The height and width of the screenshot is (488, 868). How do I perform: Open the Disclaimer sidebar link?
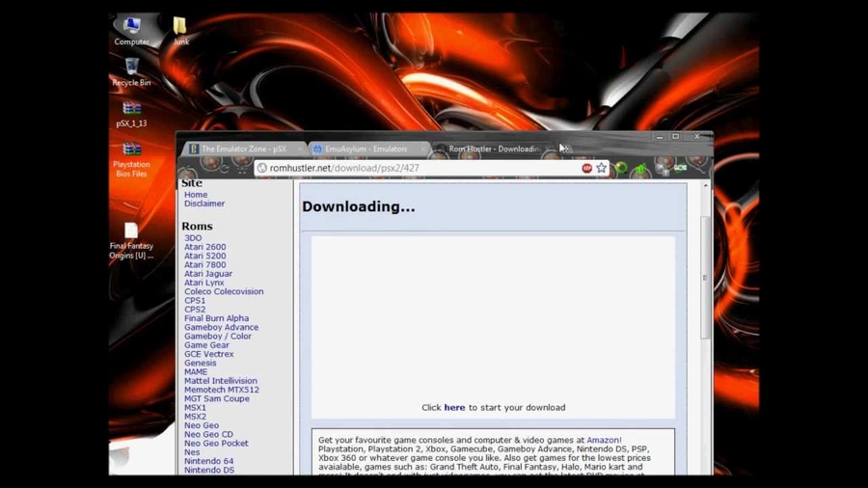pos(204,203)
